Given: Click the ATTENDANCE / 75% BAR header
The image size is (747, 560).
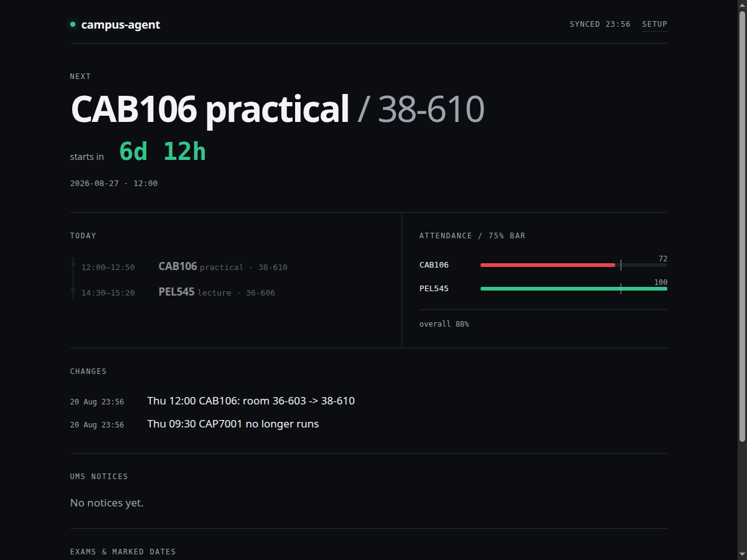Looking at the screenshot, I should click(x=472, y=236).
